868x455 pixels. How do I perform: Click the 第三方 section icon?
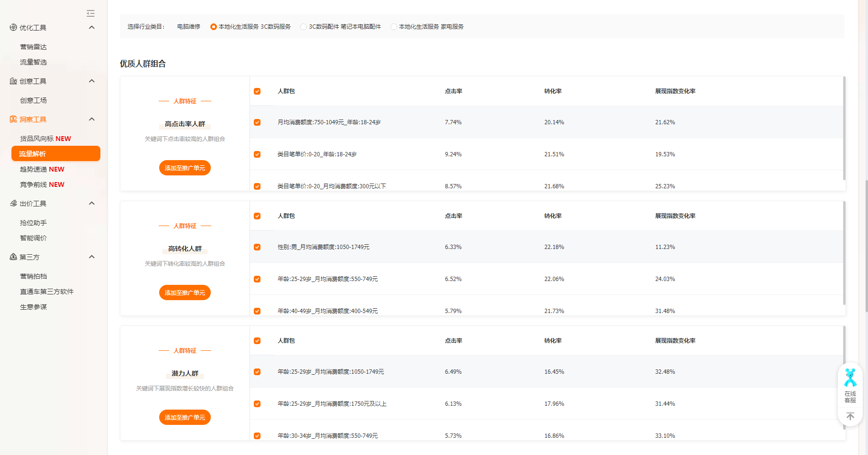(13, 257)
